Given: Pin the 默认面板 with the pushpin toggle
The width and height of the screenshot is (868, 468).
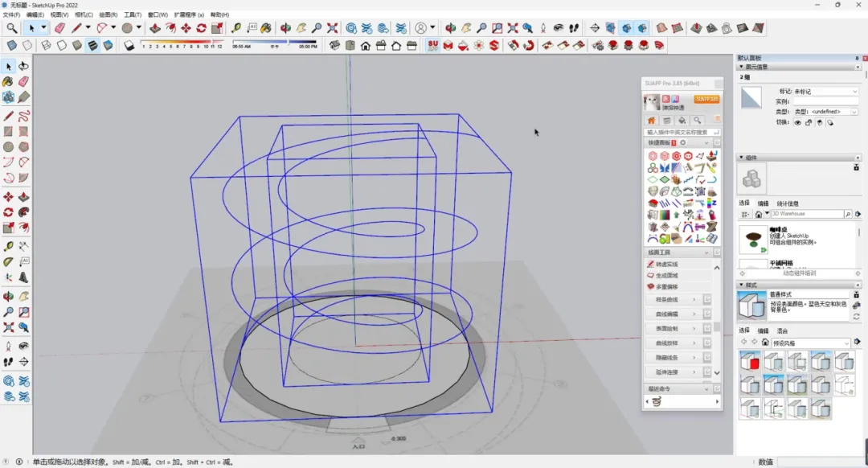Looking at the screenshot, I should (x=855, y=58).
